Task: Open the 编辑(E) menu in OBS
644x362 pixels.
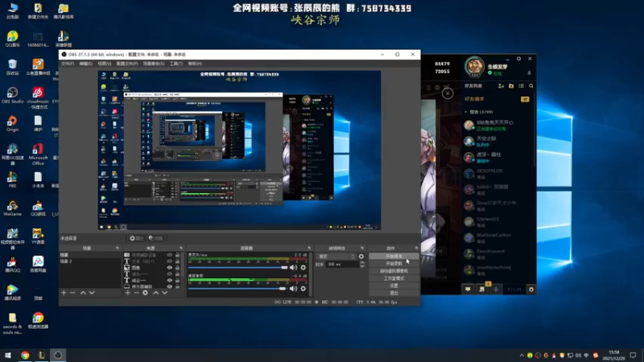Action: (x=86, y=64)
